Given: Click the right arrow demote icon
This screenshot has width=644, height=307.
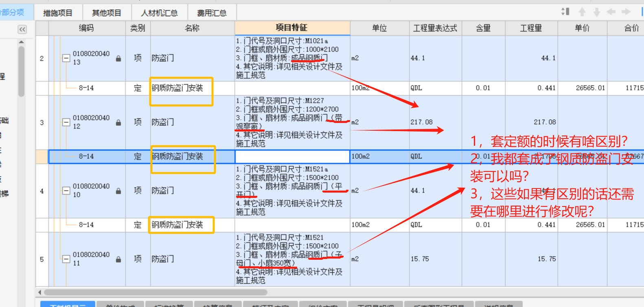Looking at the screenshot, I should 626,12.
